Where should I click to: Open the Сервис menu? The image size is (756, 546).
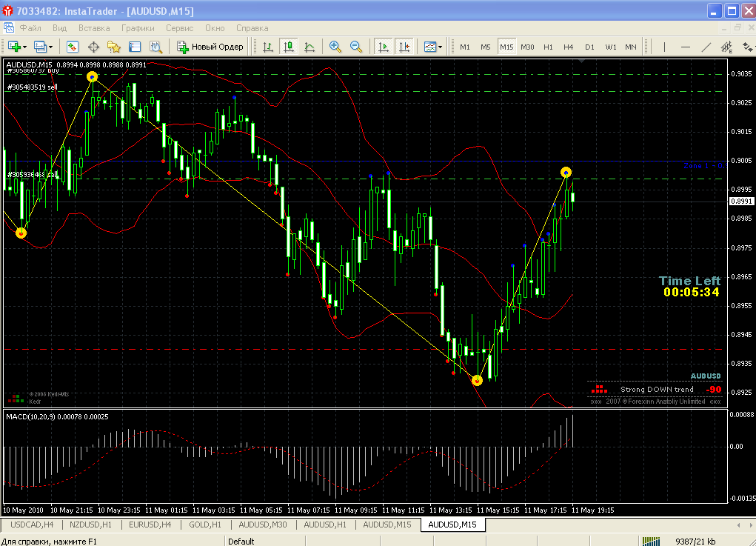pyautogui.click(x=179, y=28)
